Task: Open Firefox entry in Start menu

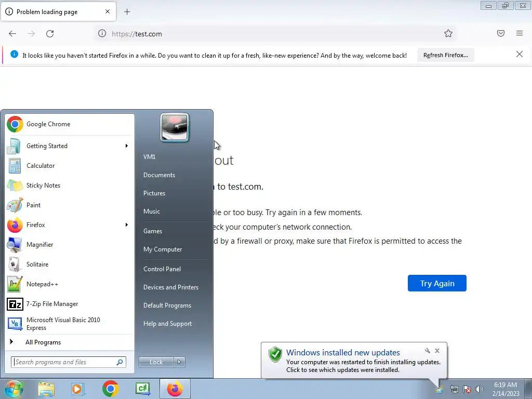Action: pos(70,224)
